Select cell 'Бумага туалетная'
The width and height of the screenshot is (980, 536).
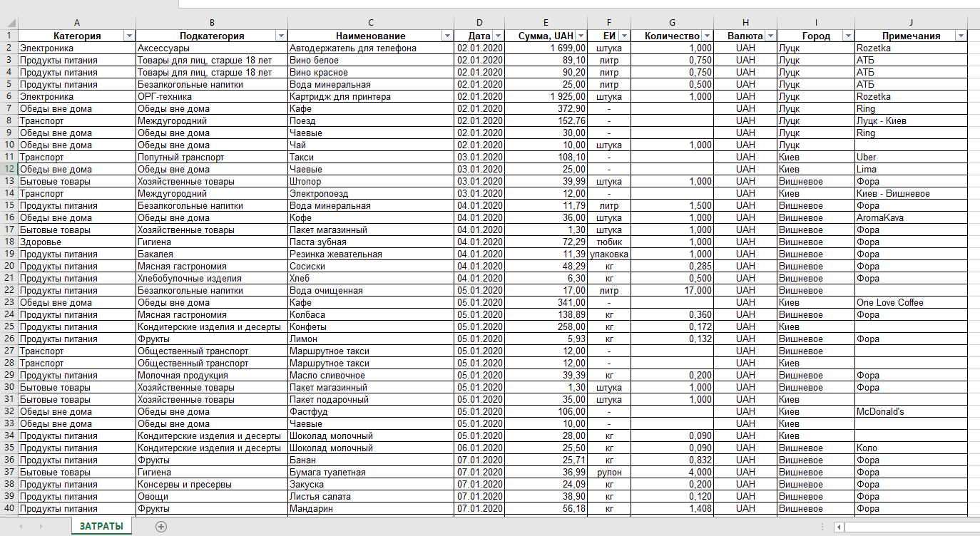click(x=371, y=472)
